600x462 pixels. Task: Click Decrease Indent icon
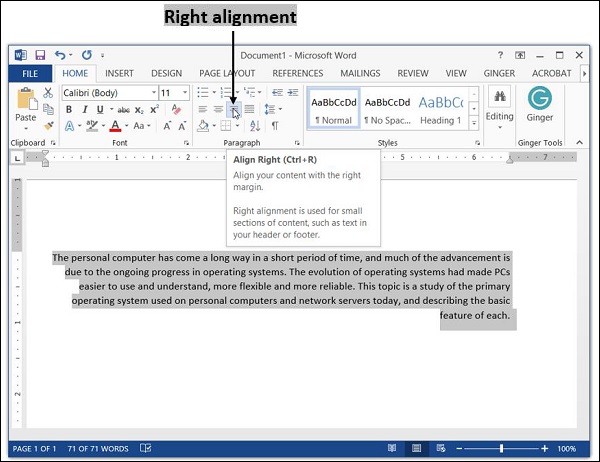coord(277,92)
